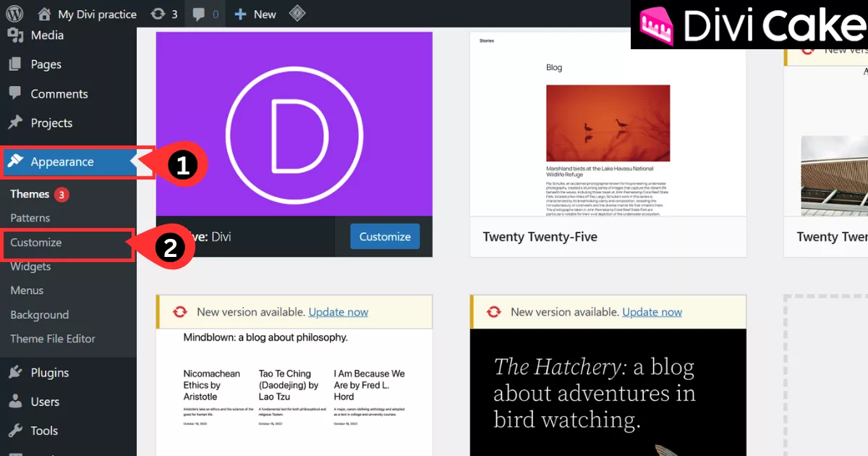Click the Pages icon in sidebar
This screenshot has width=868, height=456.
click(14, 64)
